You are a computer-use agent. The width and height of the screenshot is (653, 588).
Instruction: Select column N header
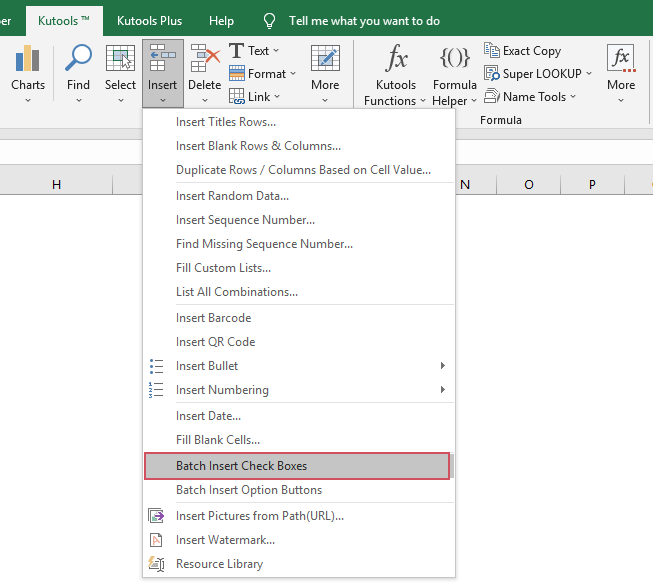point(476,184)
